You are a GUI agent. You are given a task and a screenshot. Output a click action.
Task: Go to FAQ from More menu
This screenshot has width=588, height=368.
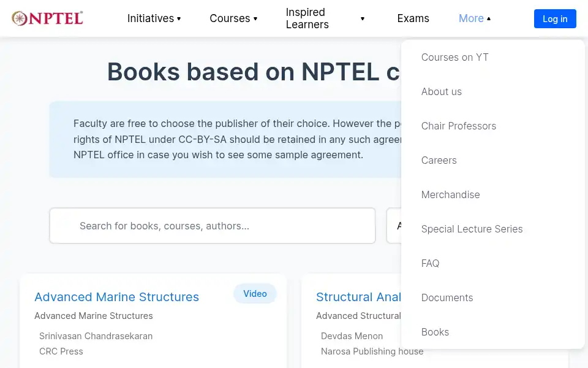[x=430, y=263]
